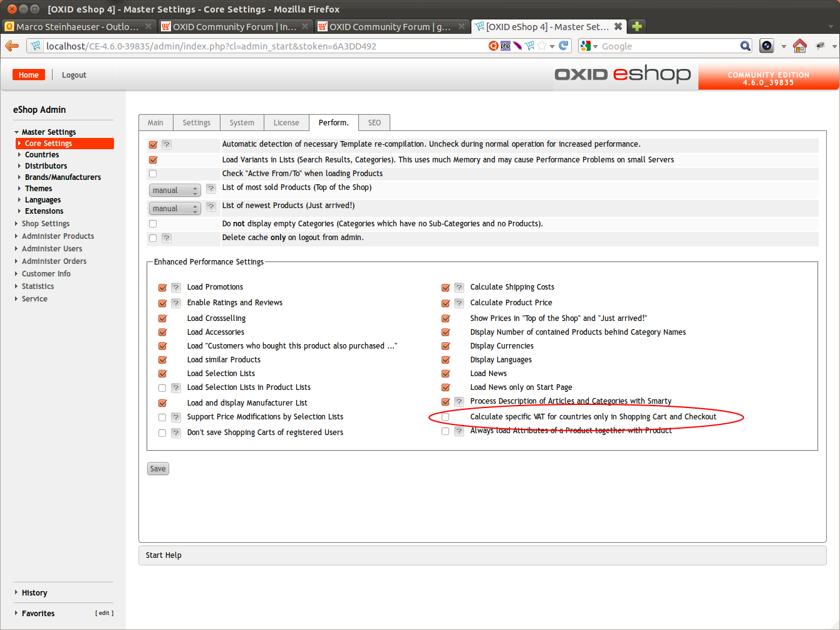
Task: Check the Delete cache only on logout checkbox
Action: tap(153, 238)
